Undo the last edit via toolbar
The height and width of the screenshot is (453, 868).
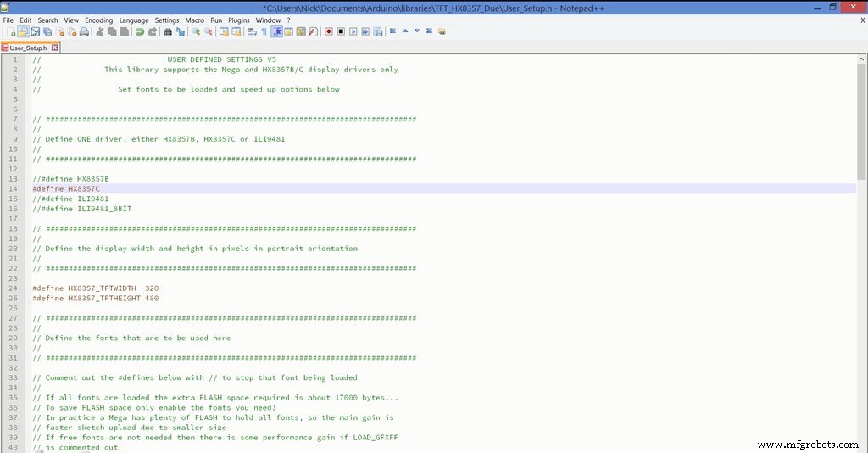tap(140, 32)
